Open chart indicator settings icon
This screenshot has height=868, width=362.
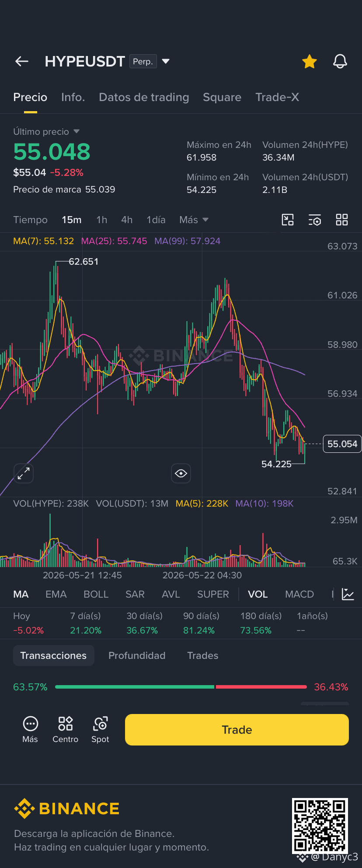(x=315, y=220)
